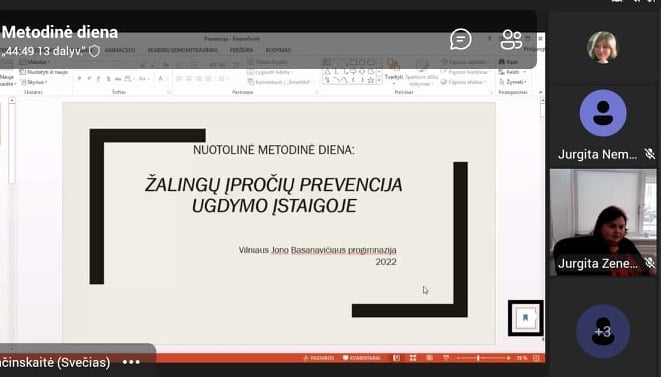The width and height of the screenshot is (661, 377).
Task: Expand the Skyrius dropdown in the ribbon
Action: (35, 82)
